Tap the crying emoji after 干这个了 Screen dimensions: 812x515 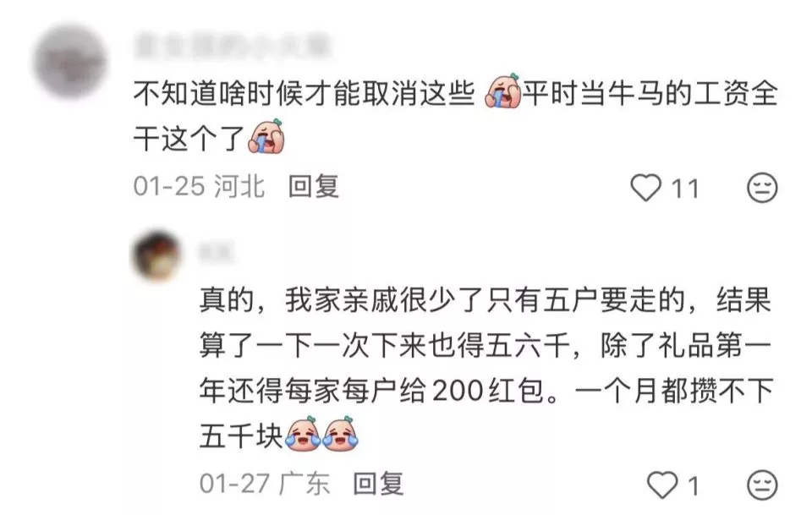[266, 136]
